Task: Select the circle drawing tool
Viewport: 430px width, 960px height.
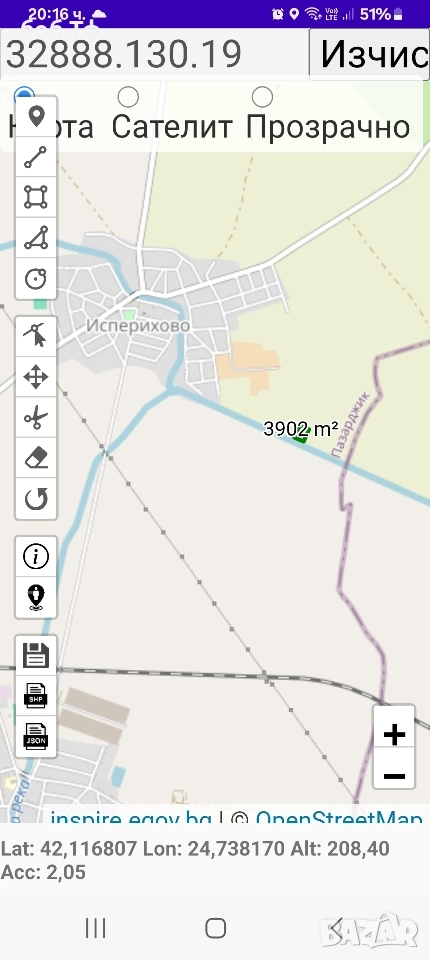Action: coord(36,279)
